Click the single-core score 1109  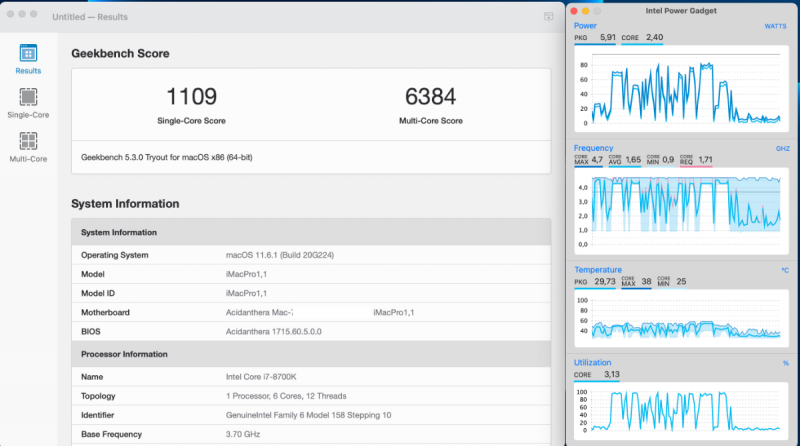tap(191, 96)
